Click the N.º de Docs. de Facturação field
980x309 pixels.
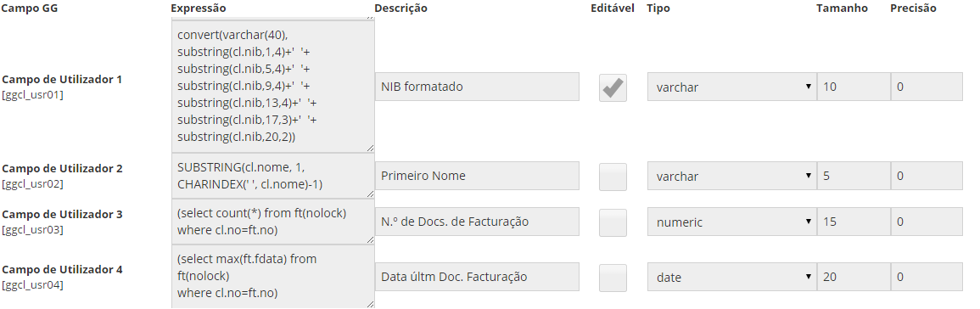[477, 222]
